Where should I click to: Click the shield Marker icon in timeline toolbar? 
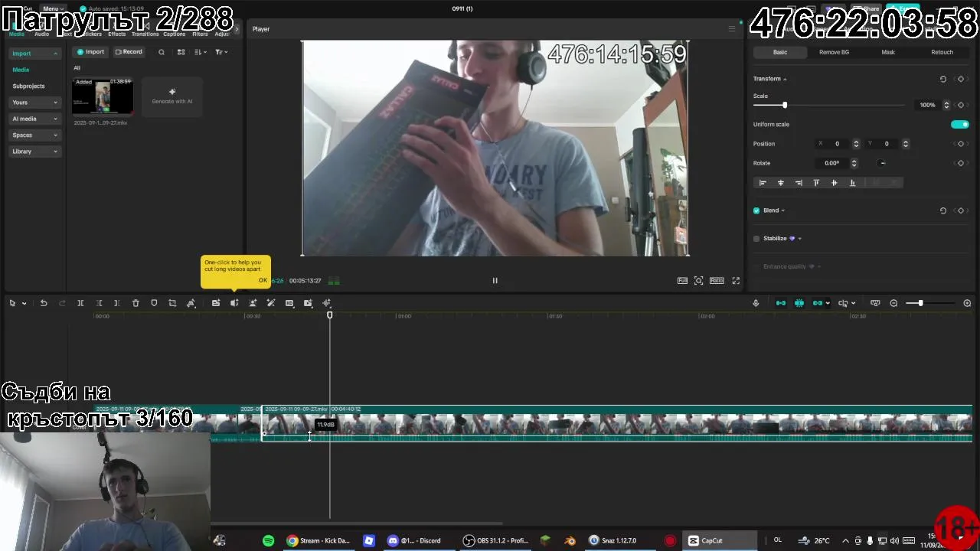[x=154, y=303]
